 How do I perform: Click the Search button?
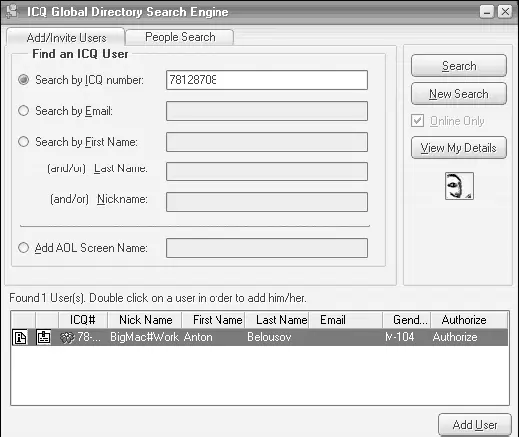459,66
